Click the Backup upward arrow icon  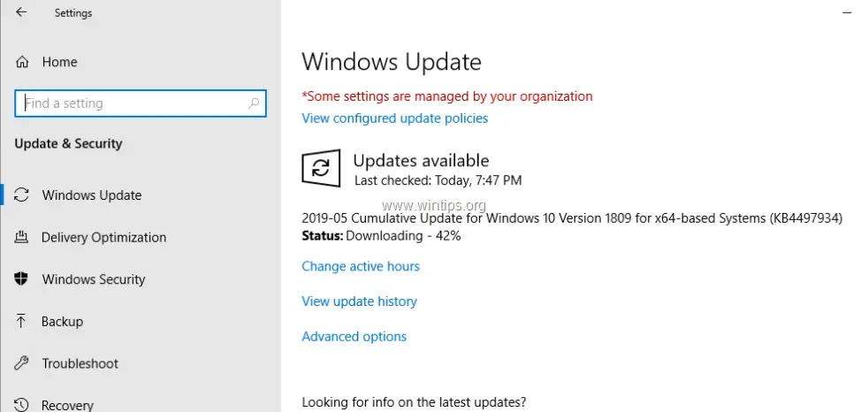(21, 321)
